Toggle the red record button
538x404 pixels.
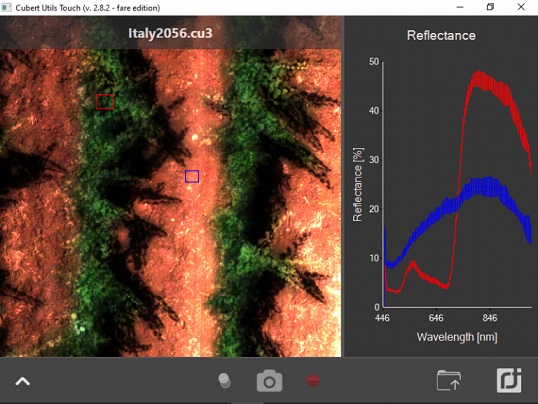click(313, 381)
